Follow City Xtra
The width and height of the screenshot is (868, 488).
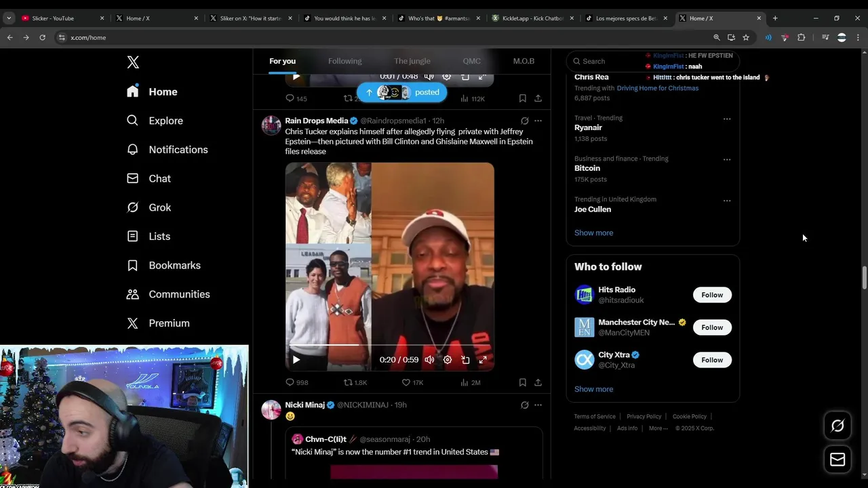(712, 360)
